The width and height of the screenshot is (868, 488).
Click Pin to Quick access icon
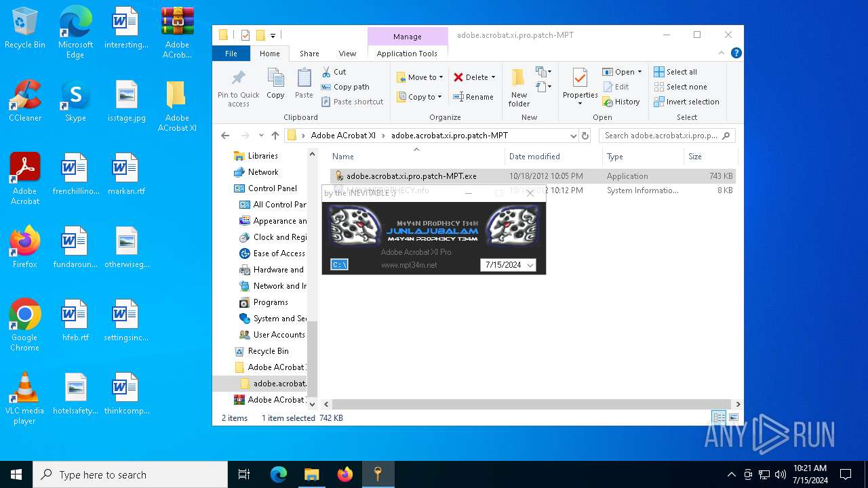click(x=238, y=78)
